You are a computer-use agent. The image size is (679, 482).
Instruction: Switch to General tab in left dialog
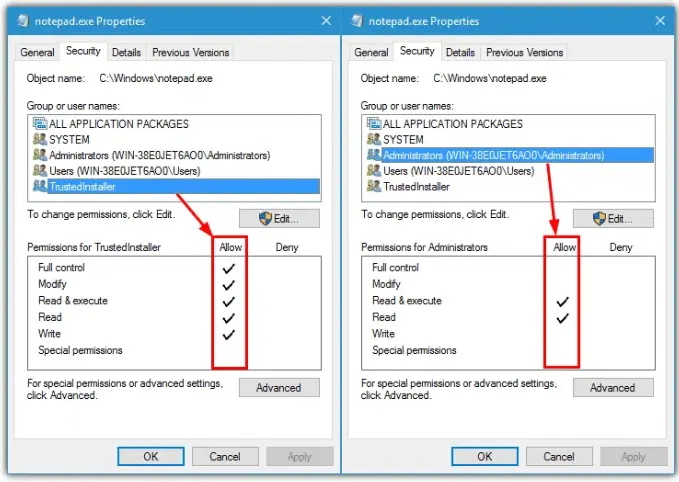point(37,52)
